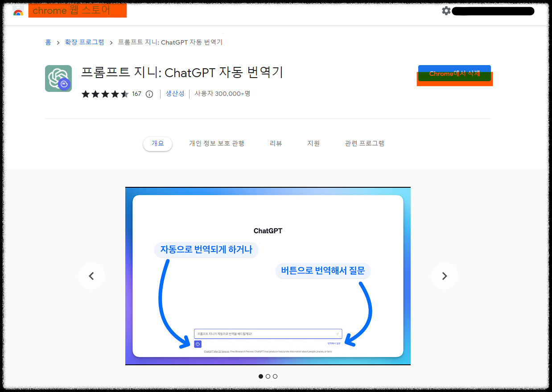Open the 개인 정보 보호 관행 tab
Image resolution: width=552 pixels, height=392 pixels.
[217, 143]
